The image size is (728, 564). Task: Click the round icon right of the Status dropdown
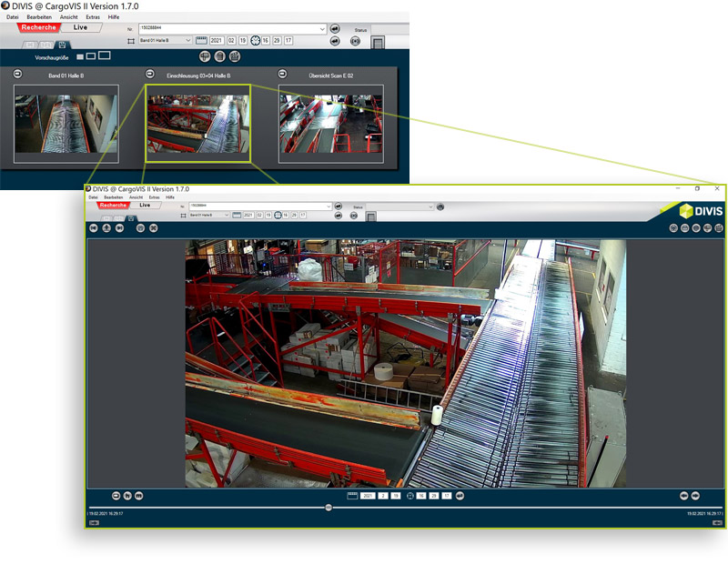pos(440,207)
